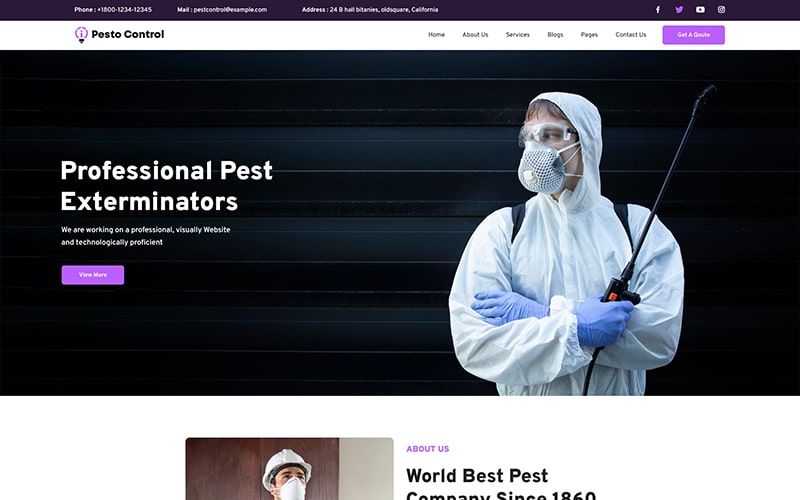Open the Instagram social icon
Image resolution: width=800 pixels, height=500 pixels.
[721, 10]
